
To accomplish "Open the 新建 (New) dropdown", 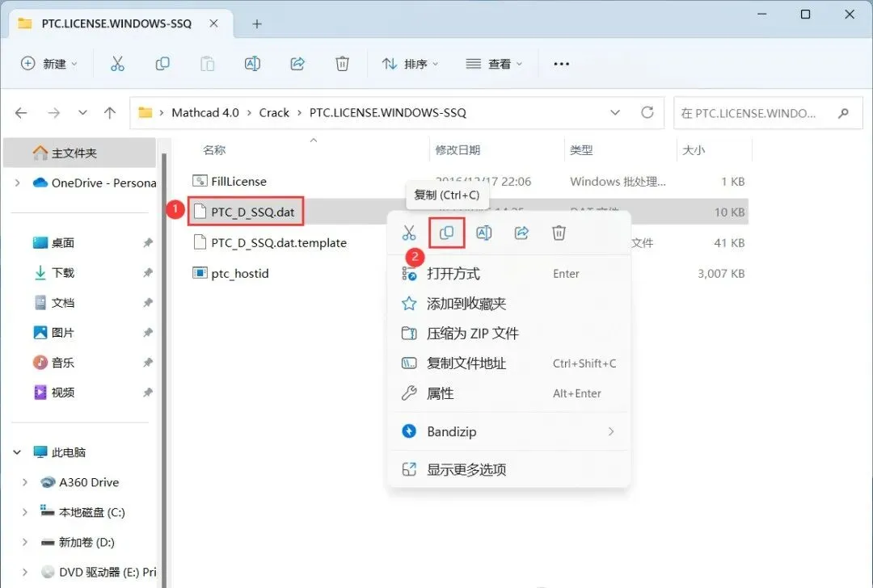I will click(x=48, y=64).
